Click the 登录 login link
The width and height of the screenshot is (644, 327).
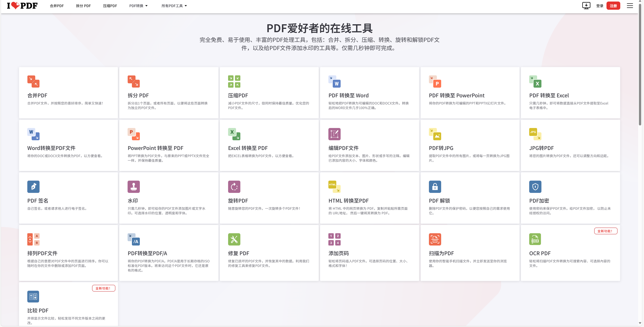pyautogui.click(x=600, y=6)
